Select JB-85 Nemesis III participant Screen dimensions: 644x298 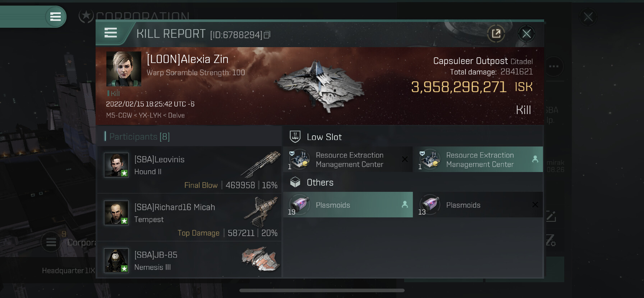pyautogui.click(x=189, y=260)
